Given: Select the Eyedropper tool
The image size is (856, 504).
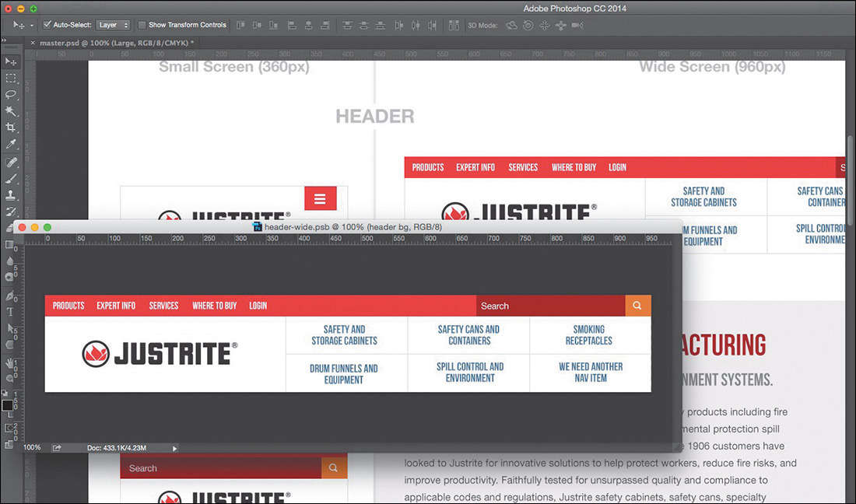Looking at the screenshot, I should click(x=11, y=145).
